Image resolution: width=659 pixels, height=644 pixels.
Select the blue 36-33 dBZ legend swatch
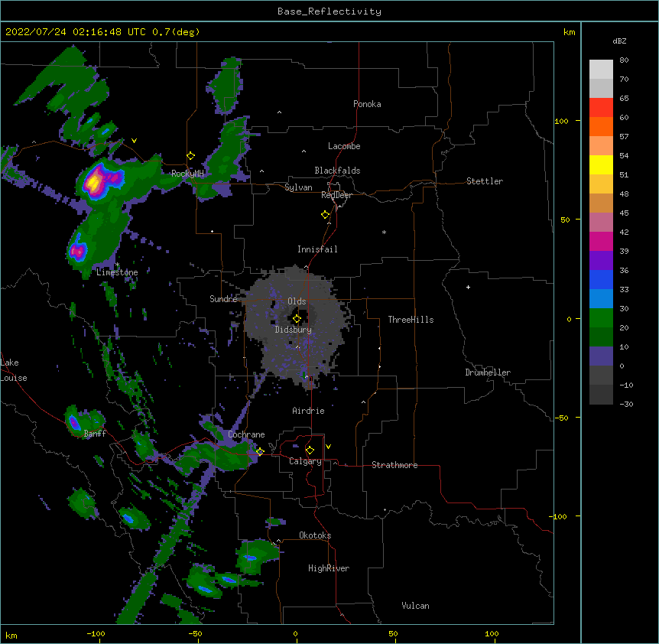(601, 279)
